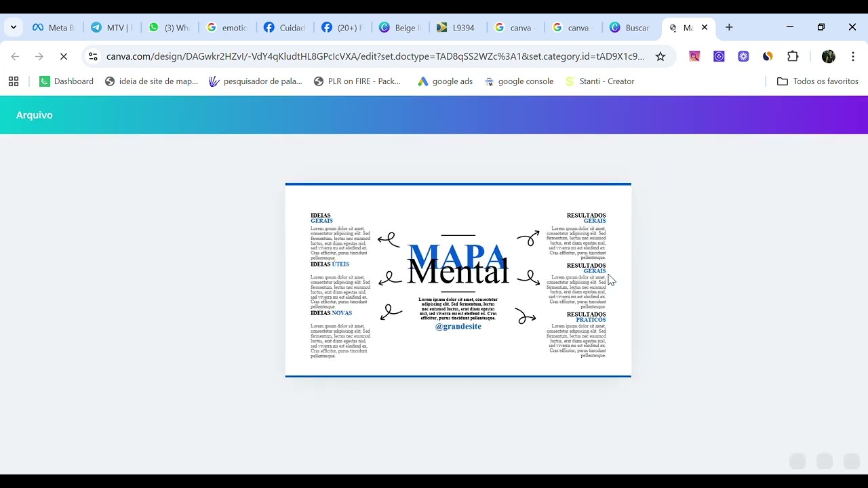
Task: Open the Stanti - Creator bookmark
Action: point(600,81)
